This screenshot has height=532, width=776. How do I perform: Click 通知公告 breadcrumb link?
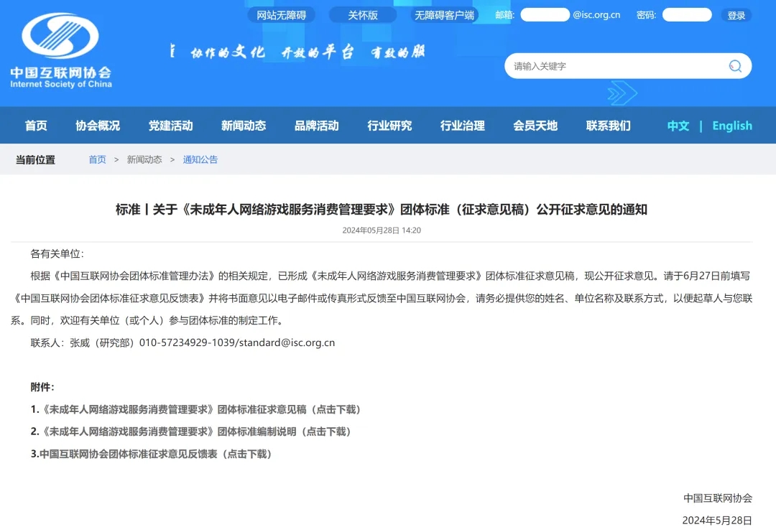click(x=200, y=159)
